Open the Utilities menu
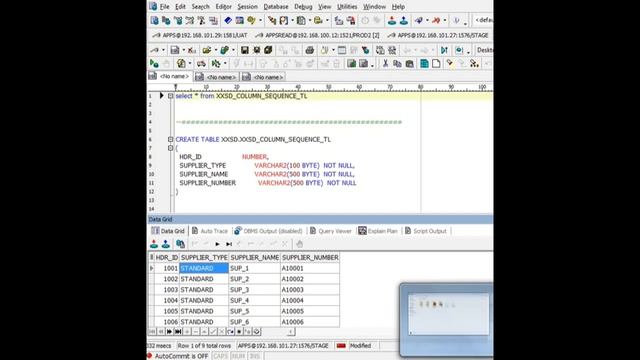Screen dimensions: 640x360 (x=347, y=7)
